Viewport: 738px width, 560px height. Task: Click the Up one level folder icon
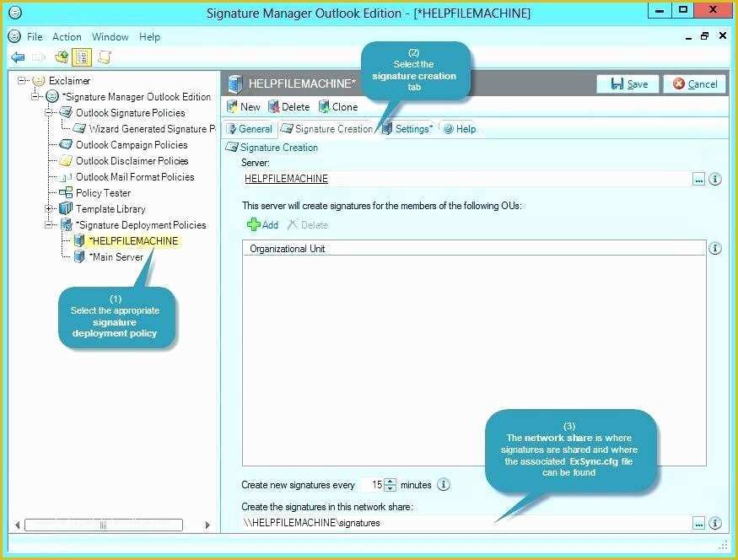pyautogui.click(x=62, y=57)
